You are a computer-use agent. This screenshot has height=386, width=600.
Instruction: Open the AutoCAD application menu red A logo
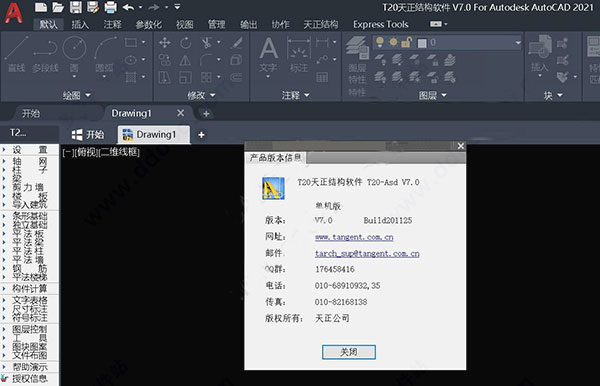(x=14, y=13)
